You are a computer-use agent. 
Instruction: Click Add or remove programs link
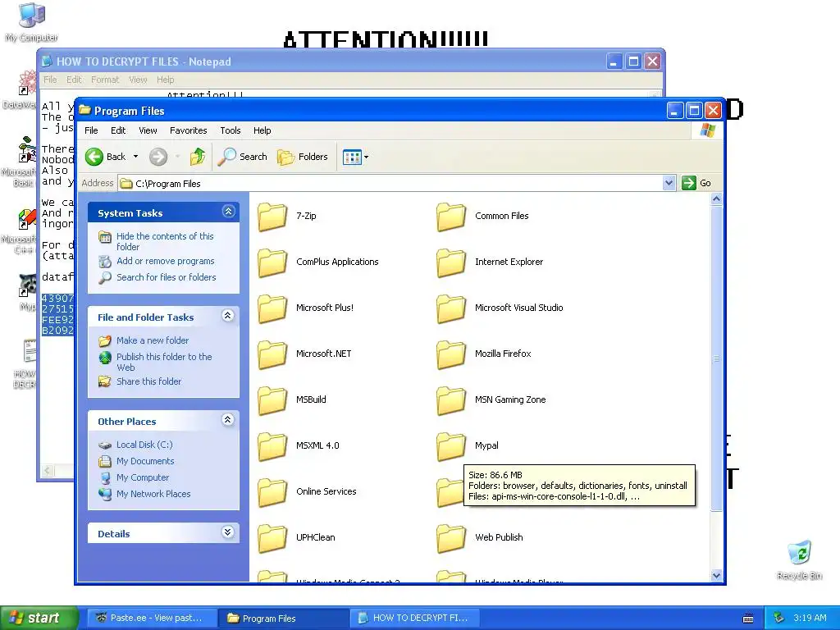pyautogui.click(x=166, y=261)
